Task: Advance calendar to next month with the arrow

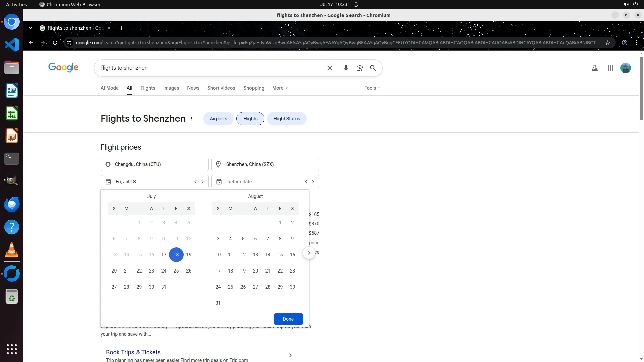Action: coord(309,253)
